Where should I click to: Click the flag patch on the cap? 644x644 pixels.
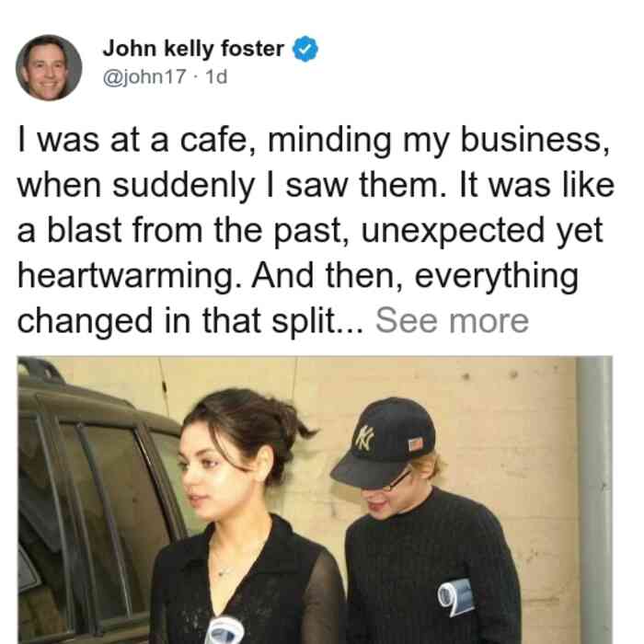click(x=416, y=444)
